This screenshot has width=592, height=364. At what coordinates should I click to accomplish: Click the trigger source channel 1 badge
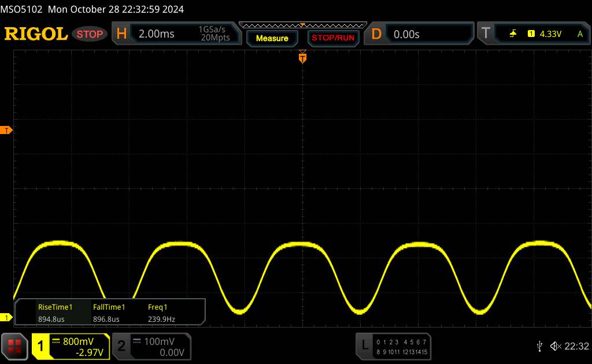[531, 34]
